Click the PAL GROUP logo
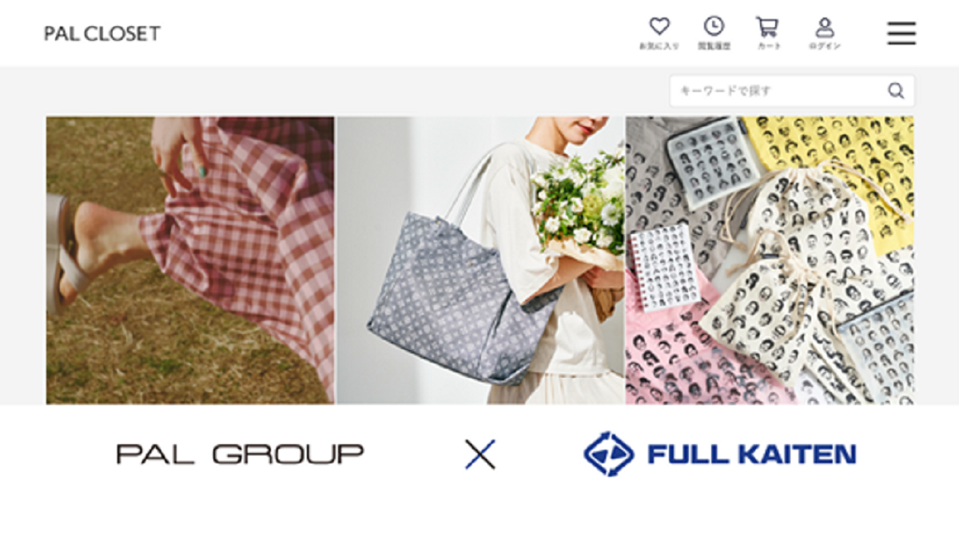Image resolution: width=959 pixels, height=560 pixels. tap(240, 454)
